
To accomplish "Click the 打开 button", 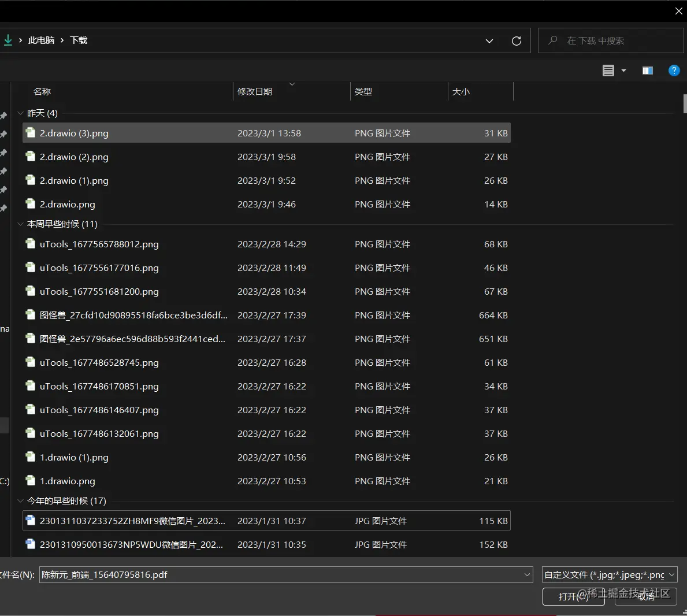I will coord(574,596).
